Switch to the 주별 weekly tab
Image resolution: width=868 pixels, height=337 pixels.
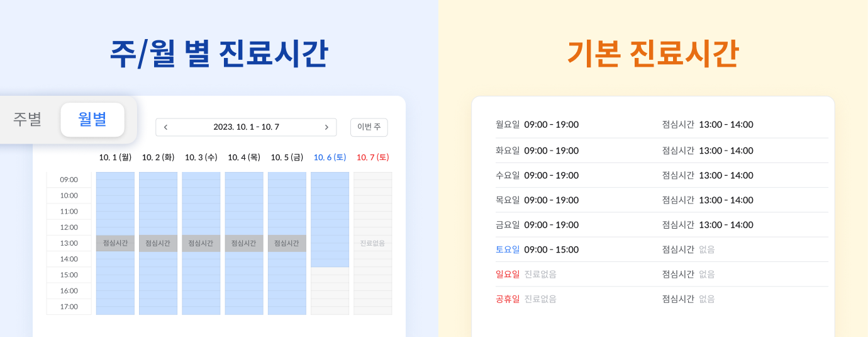[x=28, y=119]
